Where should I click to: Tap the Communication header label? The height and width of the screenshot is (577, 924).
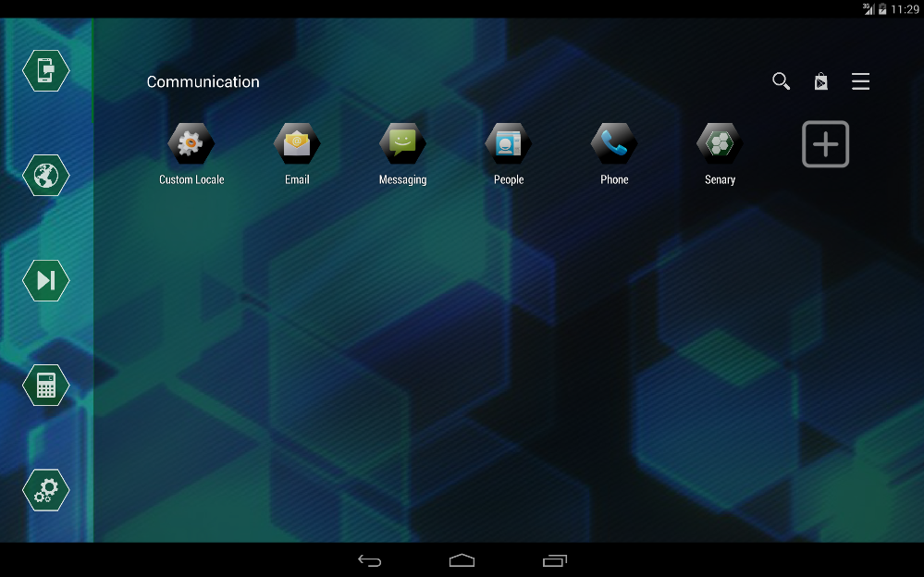click(203, 81)
